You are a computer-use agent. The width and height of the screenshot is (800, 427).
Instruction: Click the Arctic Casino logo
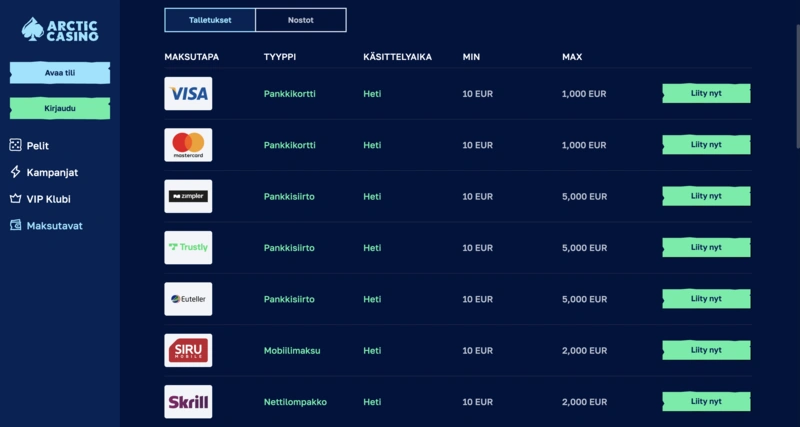tap(60, 29)
